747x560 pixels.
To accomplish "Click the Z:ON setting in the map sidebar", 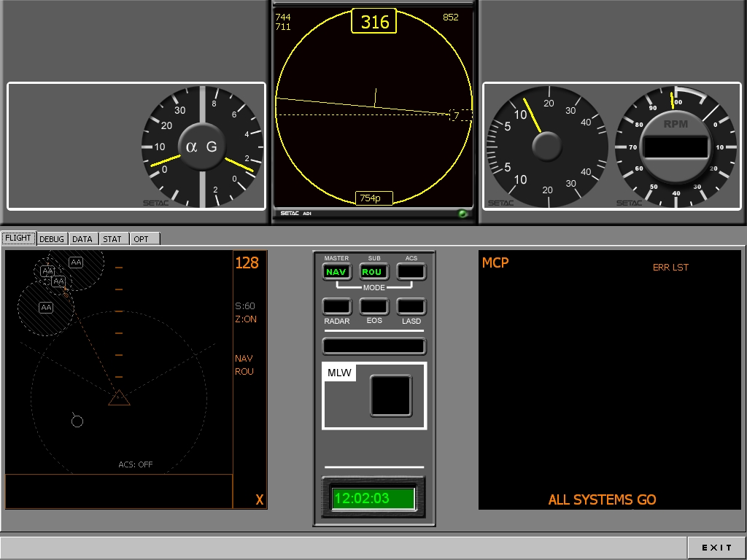I will click(246, 319).
